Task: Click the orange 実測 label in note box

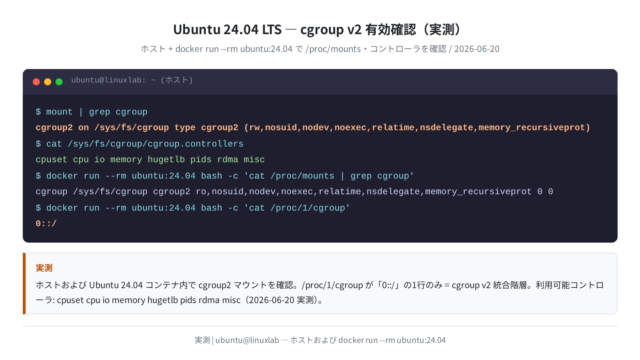Action: [x=44, y=268]
